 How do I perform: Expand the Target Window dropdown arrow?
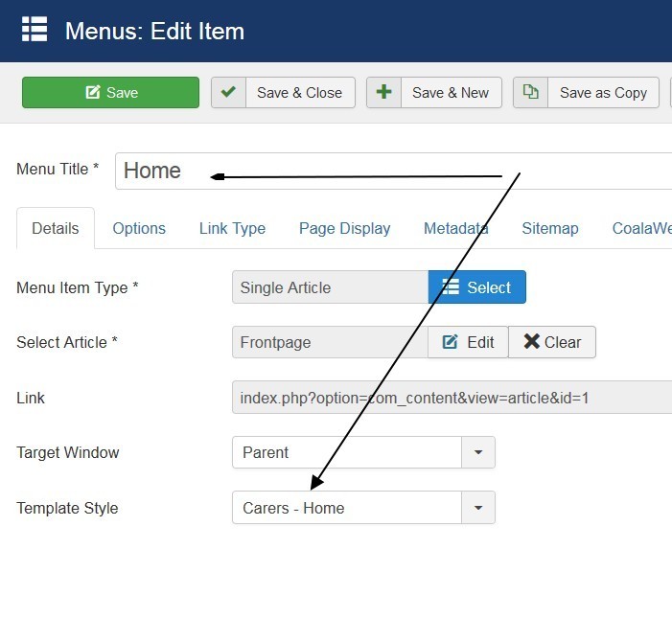coord(478,452)
